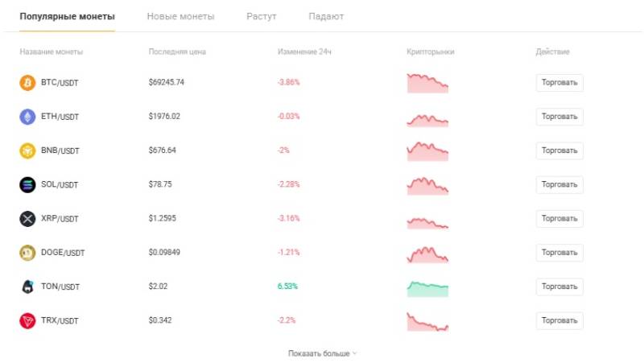Switch to the Новые монеты tab
This screenshot has width=644, height=363.
click(180, 16)
